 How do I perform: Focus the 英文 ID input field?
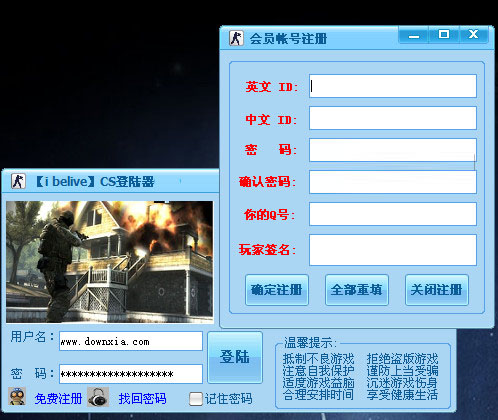393,86
